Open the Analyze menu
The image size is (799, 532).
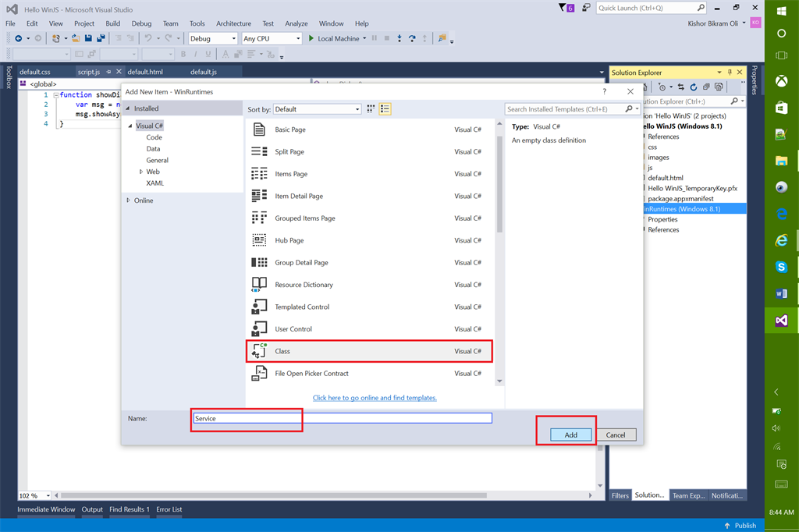296,23
